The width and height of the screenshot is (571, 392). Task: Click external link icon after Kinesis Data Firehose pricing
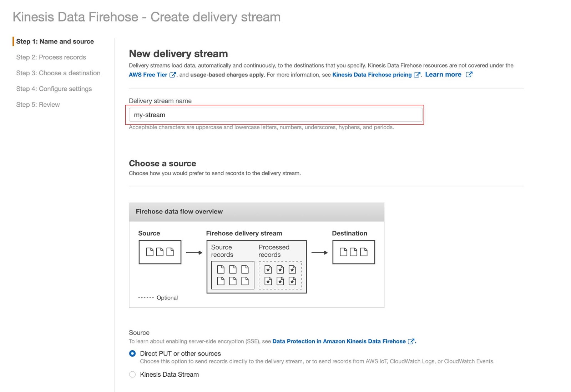tap(417, 75)
